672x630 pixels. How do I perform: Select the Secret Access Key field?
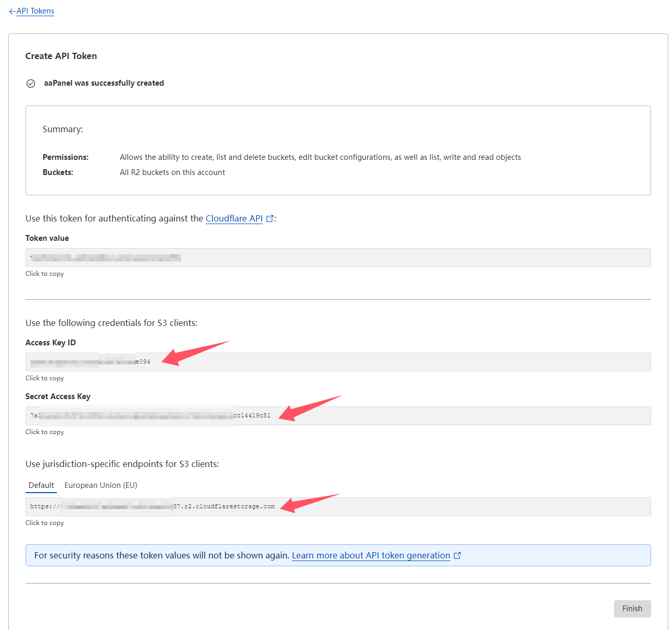pos(338,416)
